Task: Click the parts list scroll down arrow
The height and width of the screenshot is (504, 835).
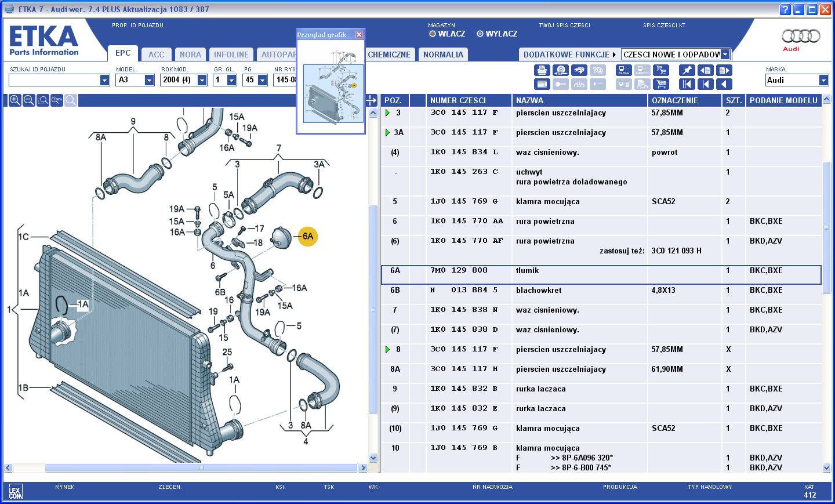Action: pyautogui.click(x=827, y=467)
